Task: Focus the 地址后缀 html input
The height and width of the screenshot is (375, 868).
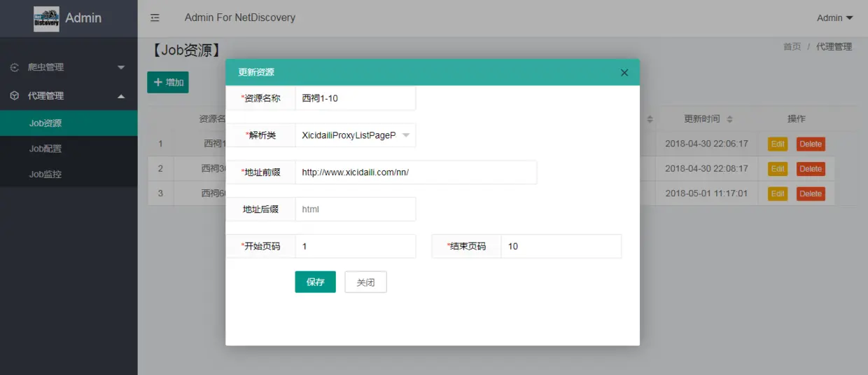Action: (x=356, y=209)
